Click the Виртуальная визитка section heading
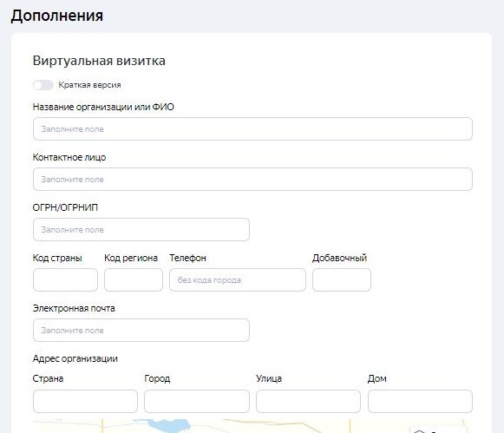The width and height of the screenshot is (504, 433). pyautogui.click(x=99, y=61)
